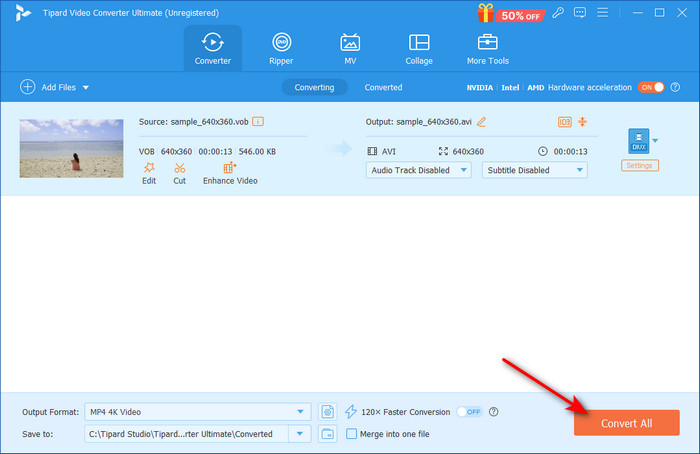Viewport: 700px width, 454px height.
Task: Click the AVI film format icon
Action: (x=372, y=151)
